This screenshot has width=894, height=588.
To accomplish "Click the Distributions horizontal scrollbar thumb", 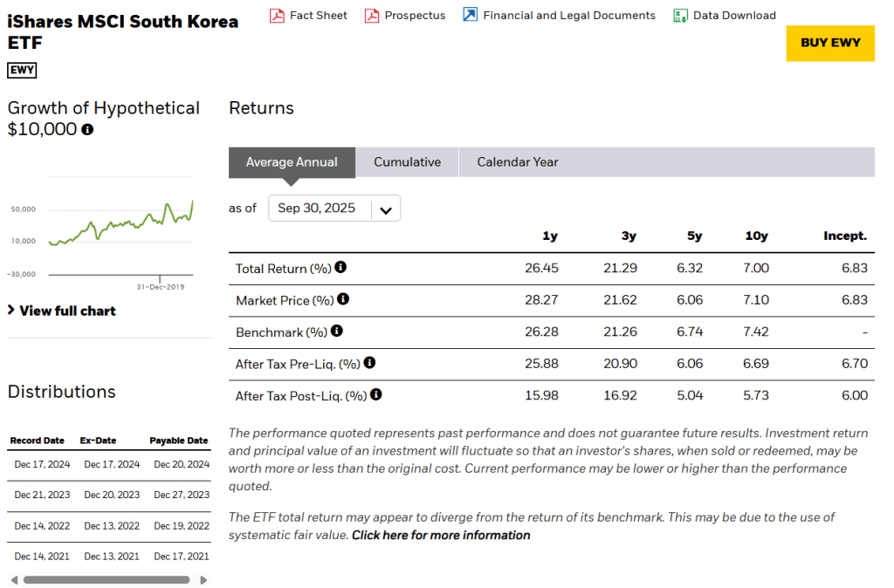I will [x=107, y=580].
